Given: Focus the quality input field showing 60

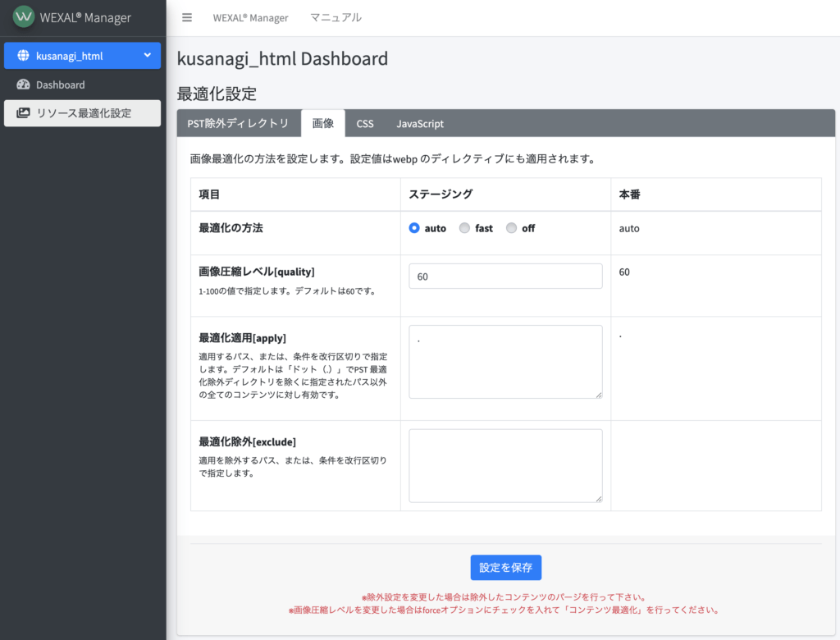Looking at the screenshot, I should [505, 276].
